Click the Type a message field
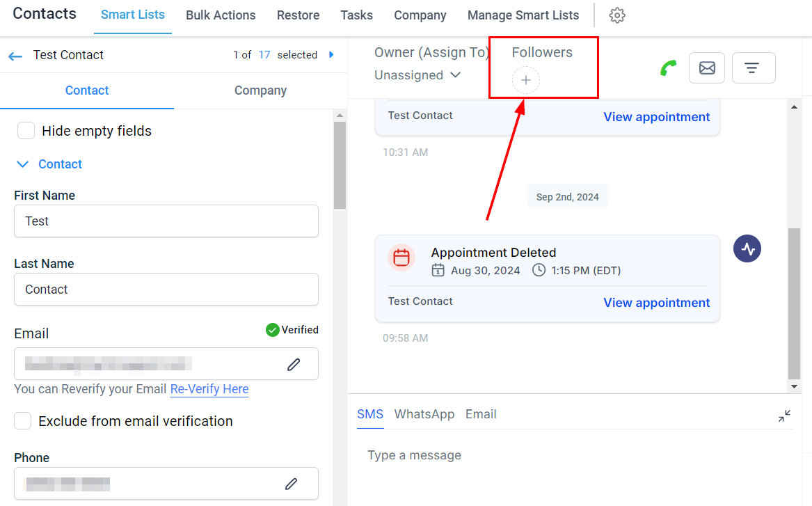This screenshot has width=812, height=506. point(557,456)
